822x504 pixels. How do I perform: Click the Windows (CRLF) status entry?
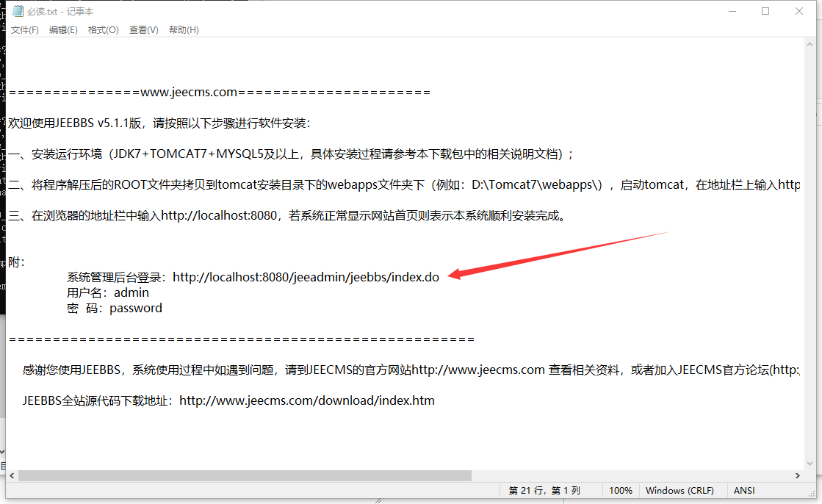click(679, 490)
